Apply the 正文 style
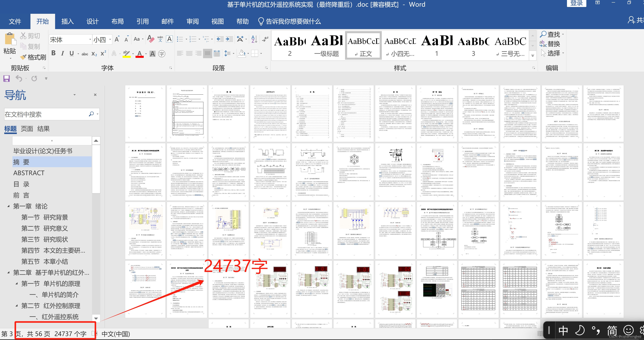The image size is (644, 340). click(363, 45)
